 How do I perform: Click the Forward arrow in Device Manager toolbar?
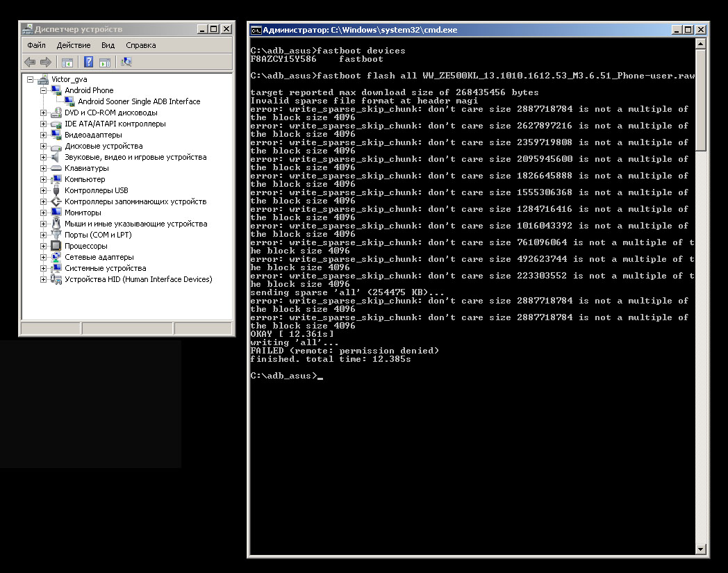(x=46, y=62)
